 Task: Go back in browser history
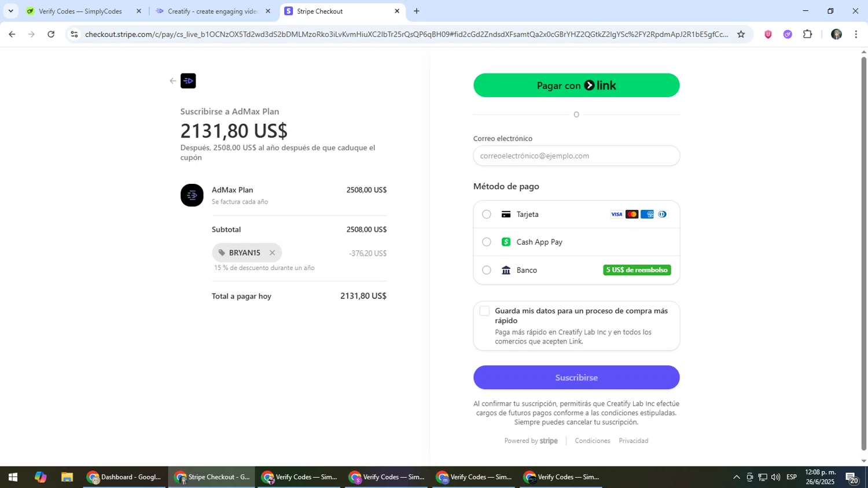click(12, 34)
